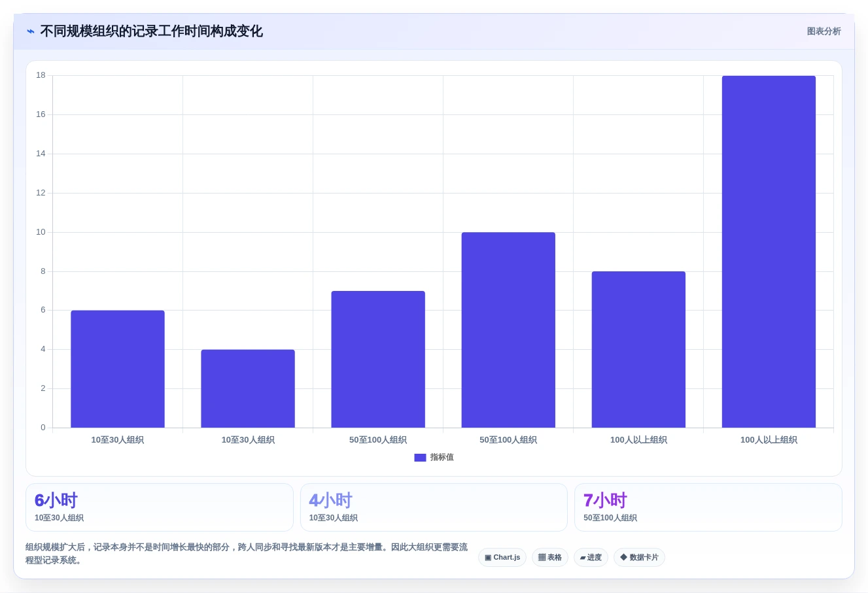The height and width of the screenshot is (593, 868).
Task: Click the y-axis label 0
Action: pos(43,428)
